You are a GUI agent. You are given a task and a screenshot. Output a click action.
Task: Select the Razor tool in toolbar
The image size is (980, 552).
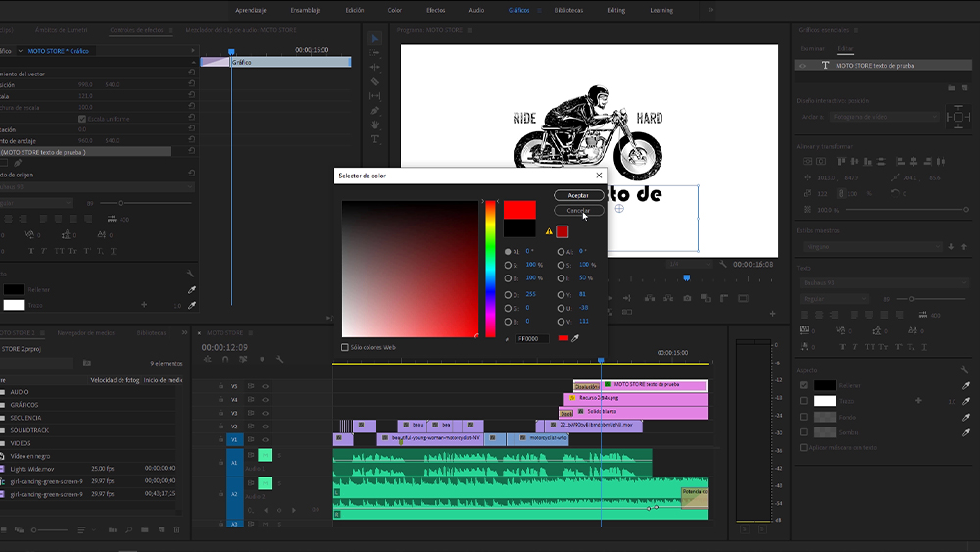pyautogui.click(x=375, y=82)
